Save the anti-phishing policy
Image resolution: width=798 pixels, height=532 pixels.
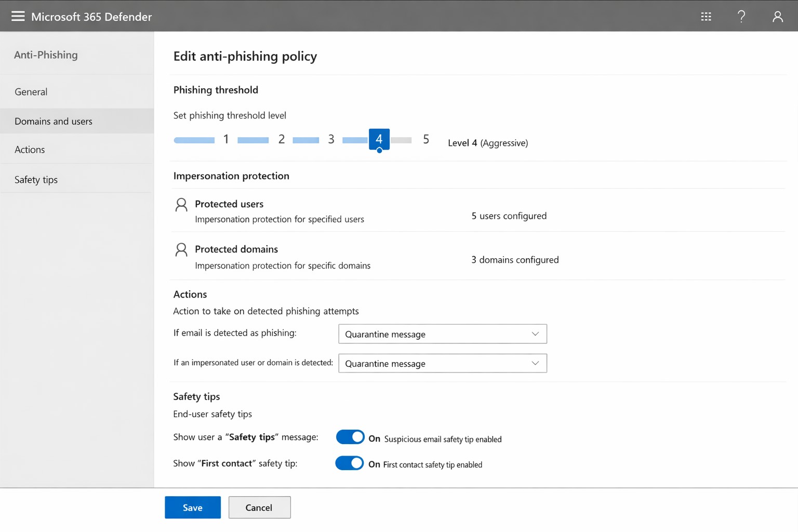pos(193,508)
